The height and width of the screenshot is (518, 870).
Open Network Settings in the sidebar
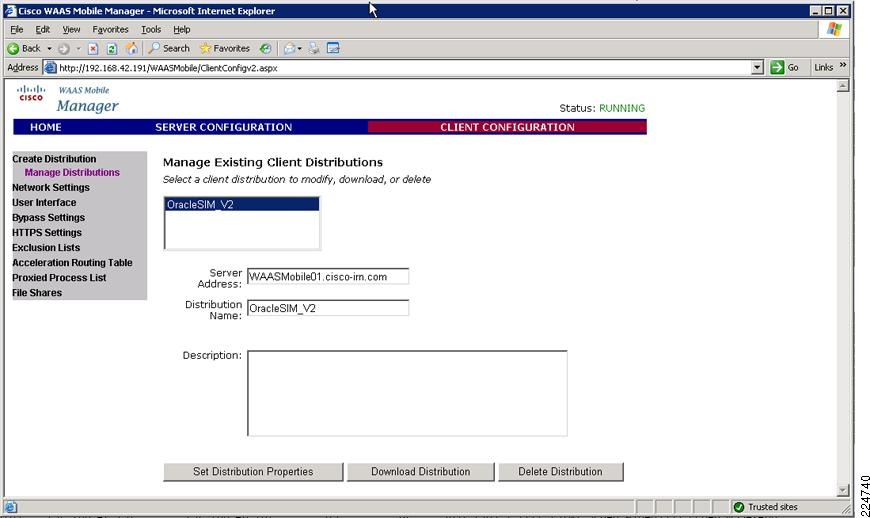tap(50, 187)
